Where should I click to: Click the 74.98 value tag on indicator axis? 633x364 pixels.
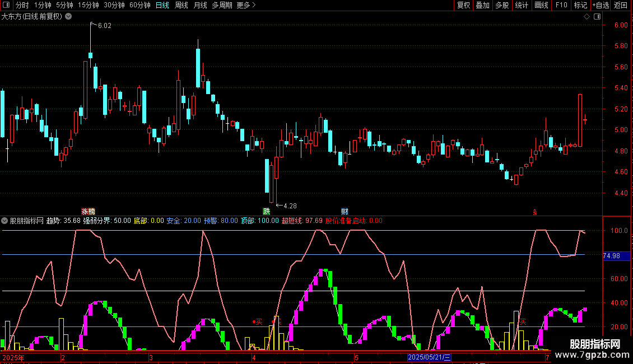click(x=616, y=256)
